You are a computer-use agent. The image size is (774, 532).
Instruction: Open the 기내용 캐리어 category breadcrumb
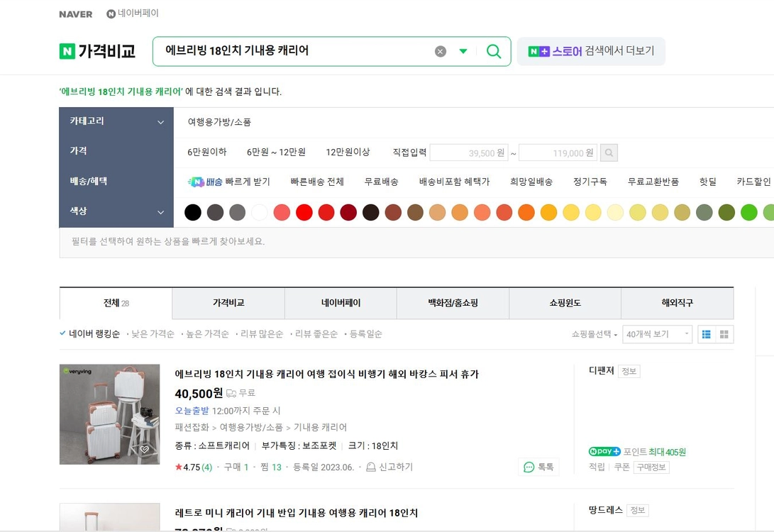(x=321, y=428)
